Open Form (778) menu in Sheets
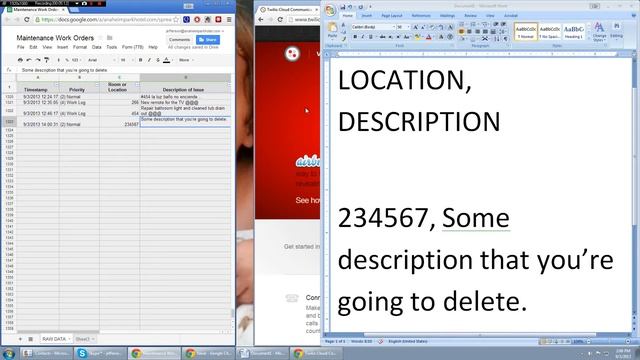The height and width of the screenshot is (360, 640). 133,47
